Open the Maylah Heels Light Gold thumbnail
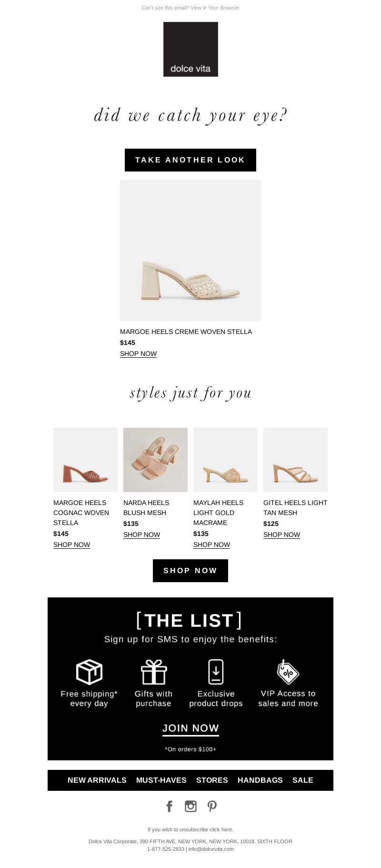Screen dimensions: 381x868 click(x=225, y=460)
